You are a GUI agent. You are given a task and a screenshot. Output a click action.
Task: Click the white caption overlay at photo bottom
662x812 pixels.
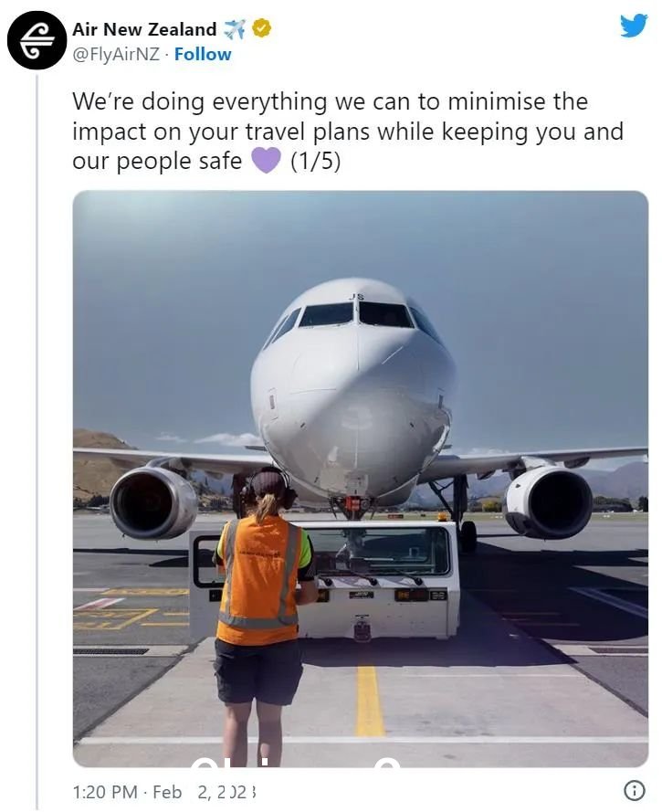click(295, 761)
